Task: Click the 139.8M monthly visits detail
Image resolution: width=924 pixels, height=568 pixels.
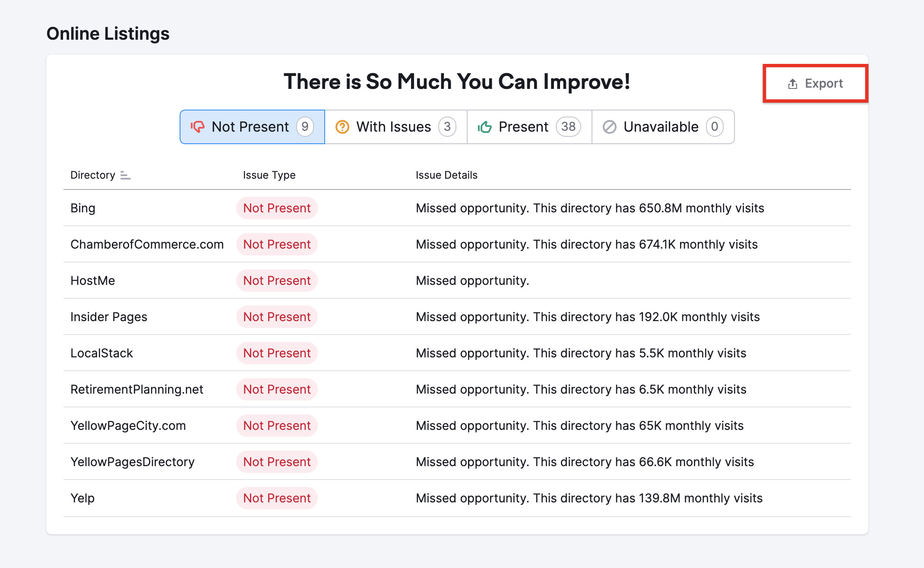Action: pyautogui.click(x=589, y=498)
